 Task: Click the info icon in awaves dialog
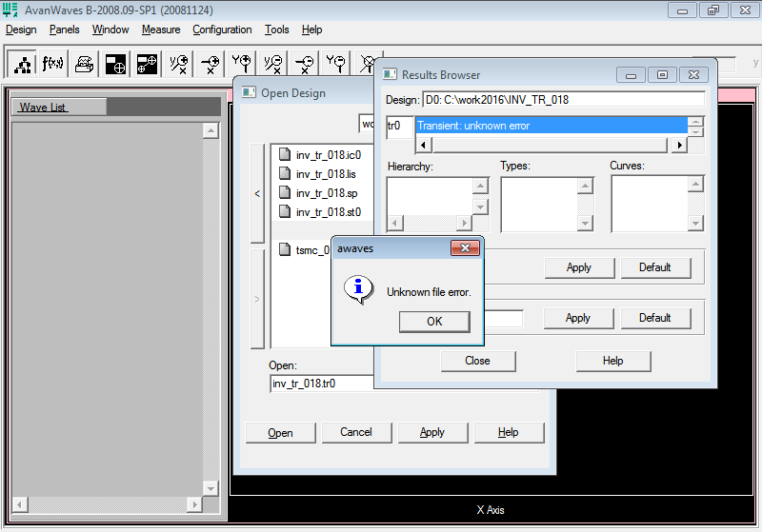point(359,289)
